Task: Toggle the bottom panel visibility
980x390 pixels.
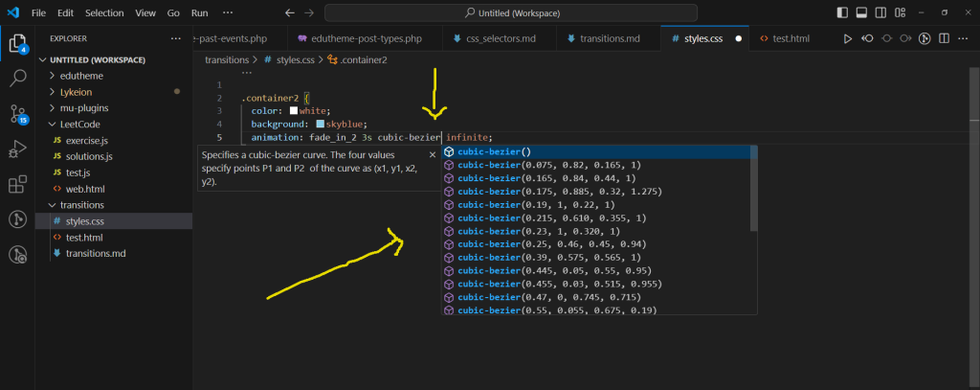Action: click(x=861, y=12)
